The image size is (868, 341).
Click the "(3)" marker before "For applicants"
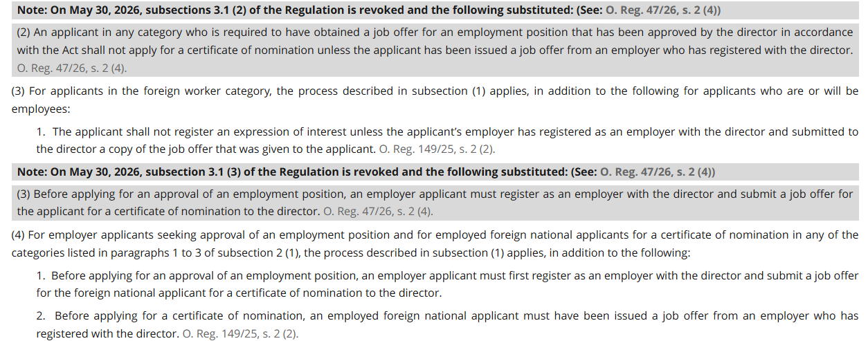coord(19,91)
